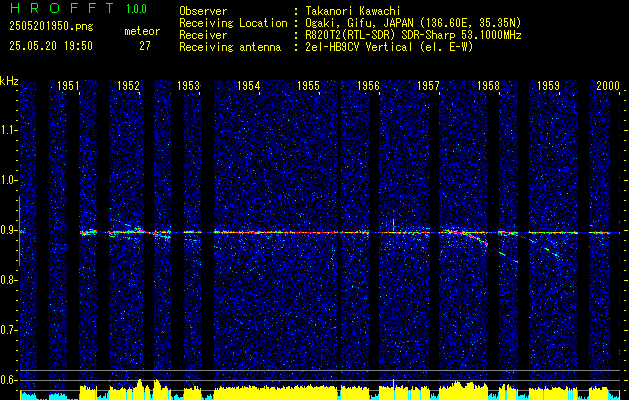Click the 1957 time marker

coord(428,86)
